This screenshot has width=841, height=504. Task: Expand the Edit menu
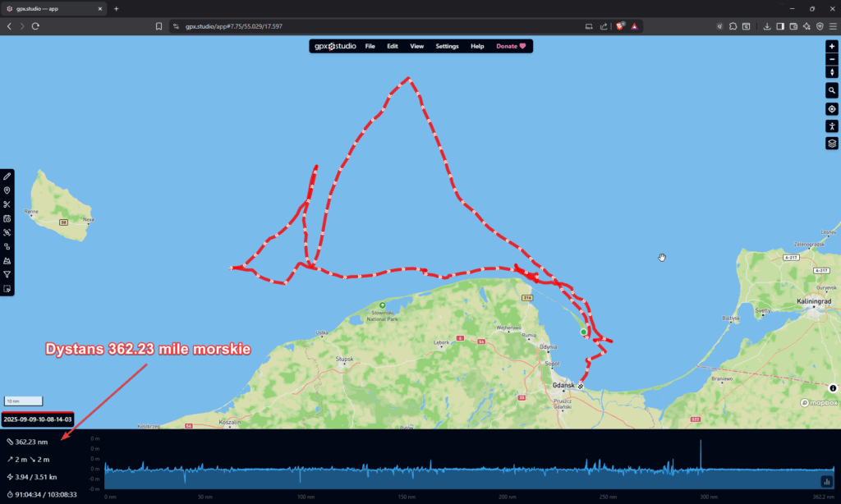[393, 47]
